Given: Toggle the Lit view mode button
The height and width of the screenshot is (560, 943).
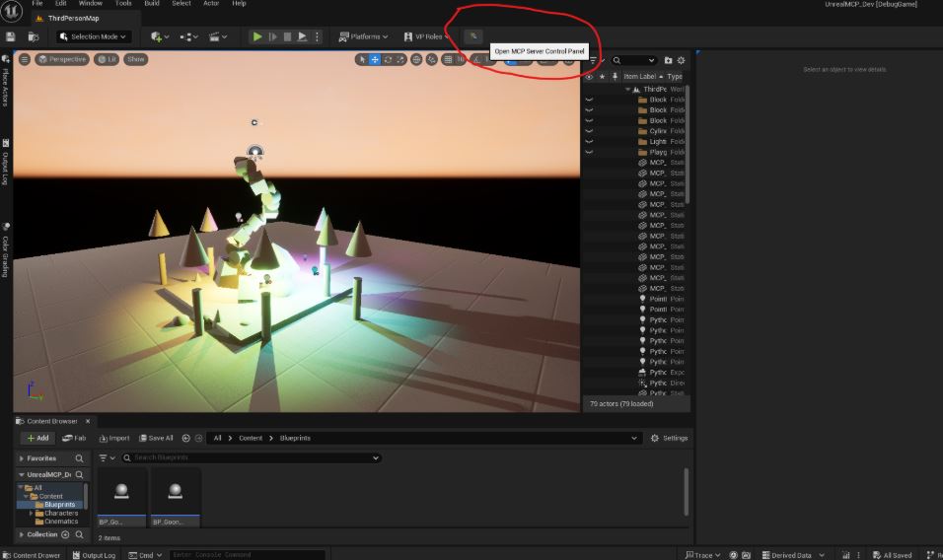Looking at the screenshot, I should (107, 60).
